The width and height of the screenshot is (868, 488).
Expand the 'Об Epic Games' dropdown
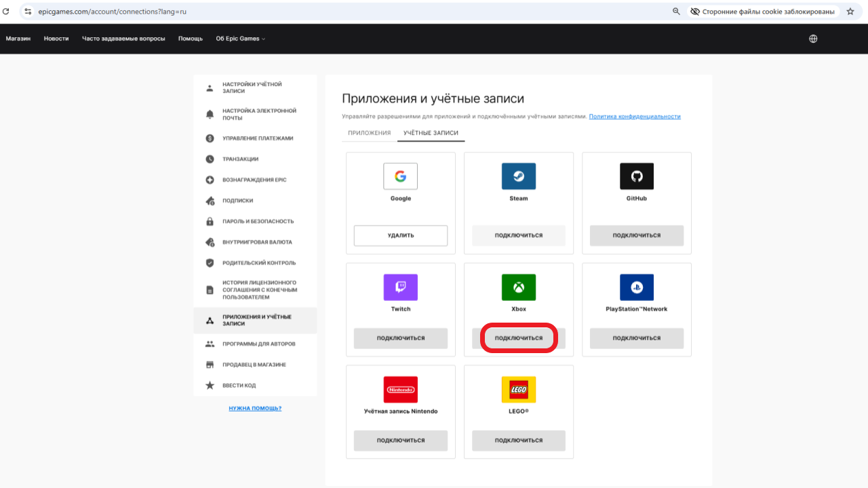(241, 39)
